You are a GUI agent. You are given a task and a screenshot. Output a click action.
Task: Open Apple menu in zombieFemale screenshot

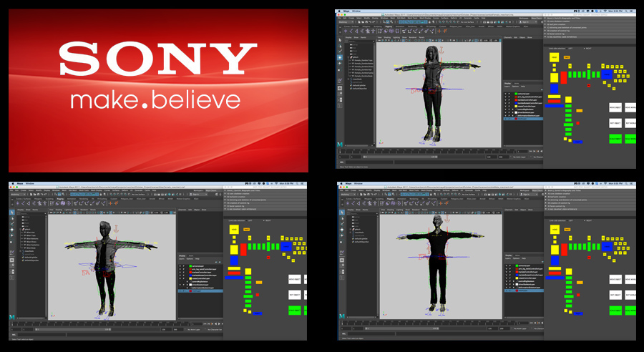click(x=339, y=11)
